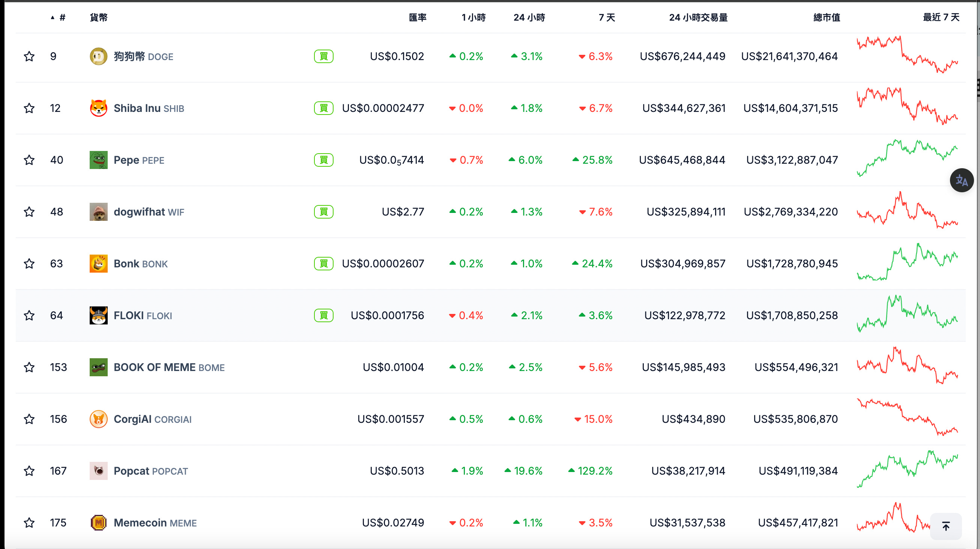
Task: Sort by 7 天 column header
Action: click(606, 18)
